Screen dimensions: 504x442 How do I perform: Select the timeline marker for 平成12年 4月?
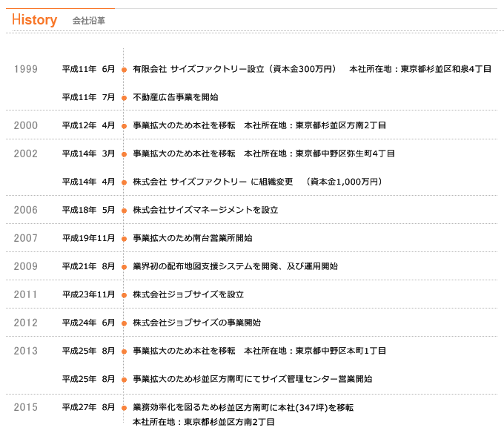click(124, 126)
